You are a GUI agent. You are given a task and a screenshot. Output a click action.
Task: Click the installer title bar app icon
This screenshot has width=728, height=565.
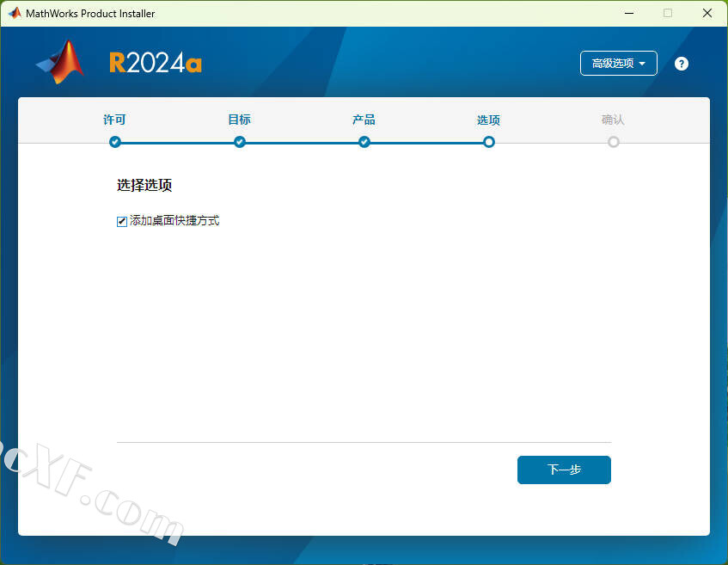click(15, 13)
